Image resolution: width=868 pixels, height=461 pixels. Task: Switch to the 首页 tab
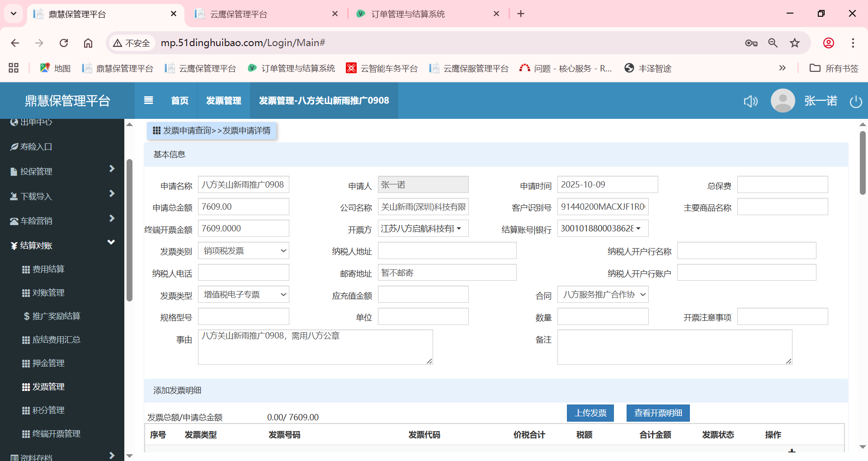(x=179, y=101)
